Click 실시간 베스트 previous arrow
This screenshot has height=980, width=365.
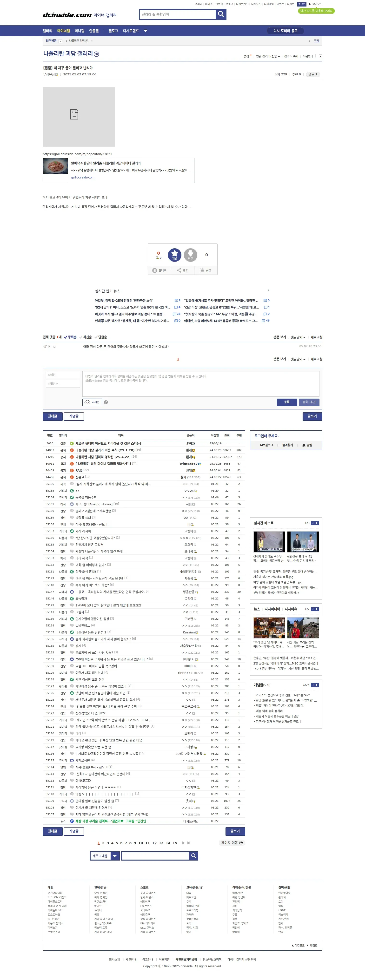(313, 523)
